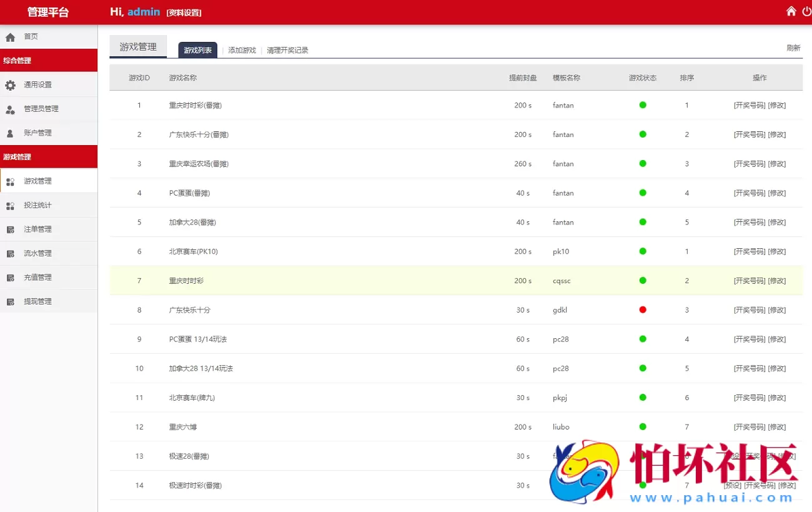Click [修改] for 北京赛车(PK10)
Viewport: 812px width, 512px height.
click(778, 251)
